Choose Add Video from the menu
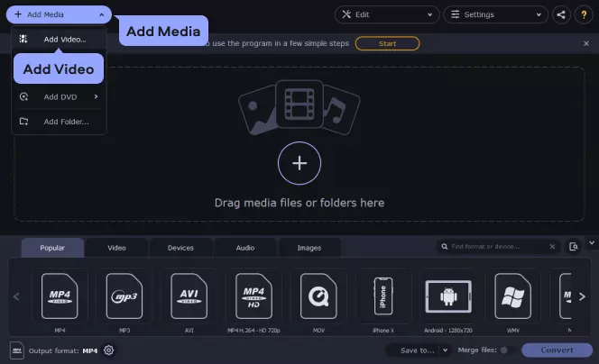The width and height of the screenshot is (599, 364). (59, 39)
